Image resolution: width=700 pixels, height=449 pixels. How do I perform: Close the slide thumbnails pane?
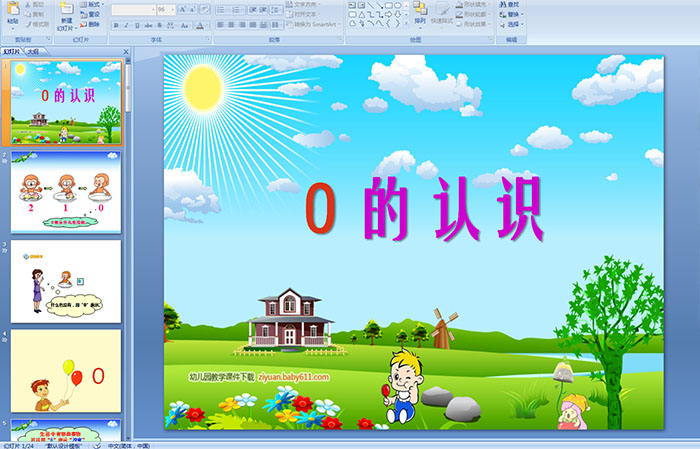(x=126, y=52)
